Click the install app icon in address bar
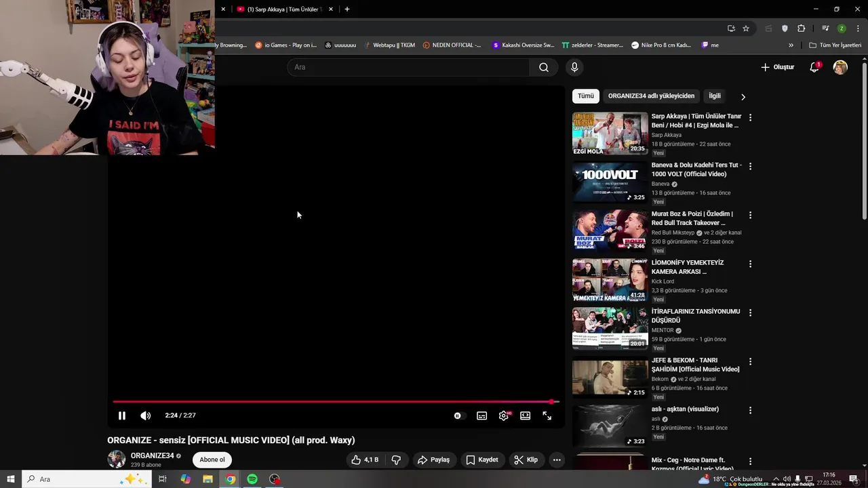 tap(731, 28)
